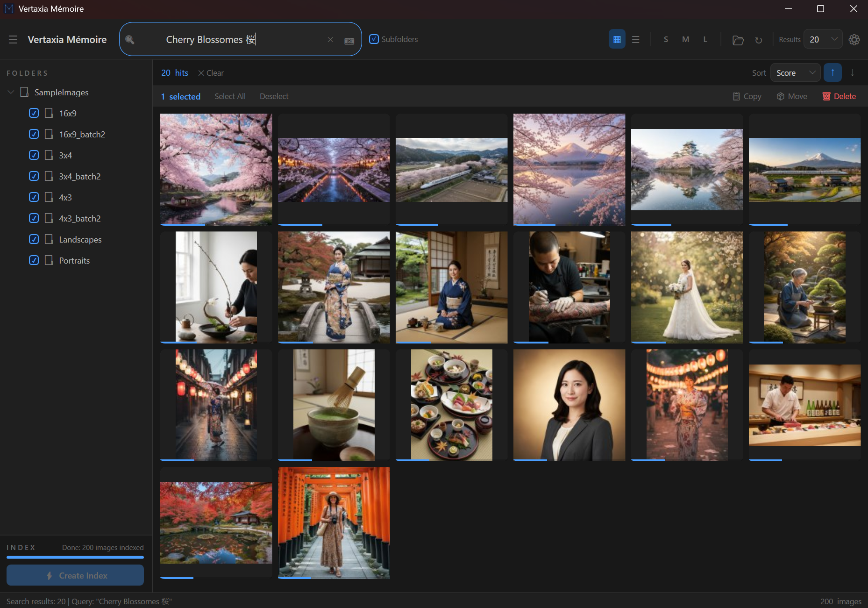
Task: Click the refresh icon
Action: coord(758,40)
